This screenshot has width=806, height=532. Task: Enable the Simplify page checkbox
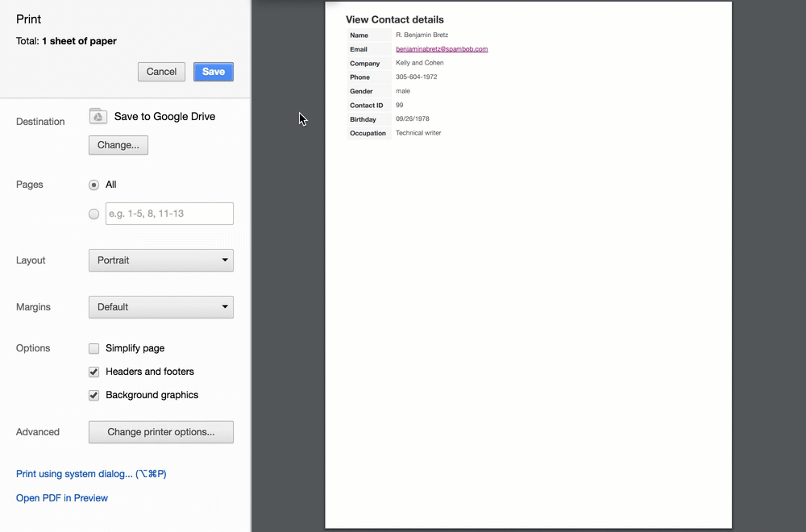click(93, 348)
